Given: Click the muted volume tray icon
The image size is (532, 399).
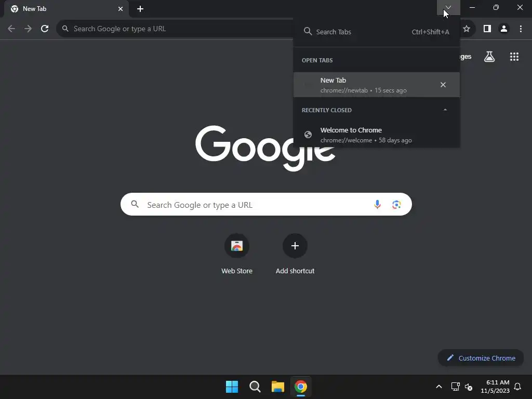Looking at the screenshot, I should coord(469,387).
